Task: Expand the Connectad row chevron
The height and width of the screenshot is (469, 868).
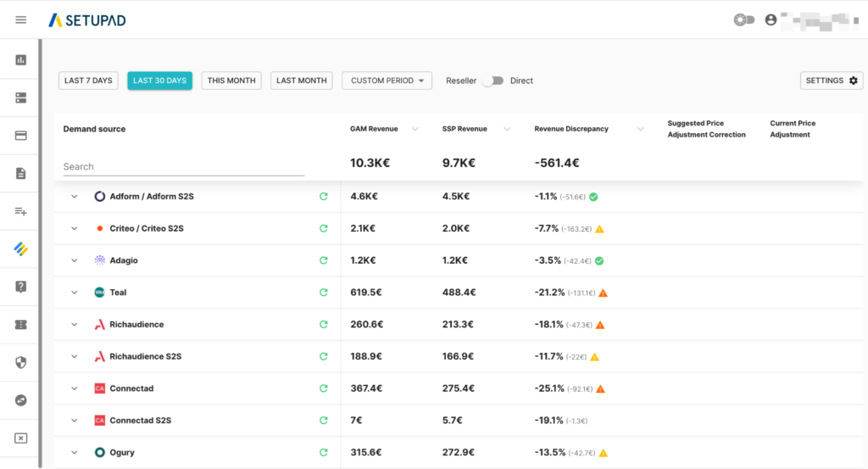Action: tap(75, 388)
